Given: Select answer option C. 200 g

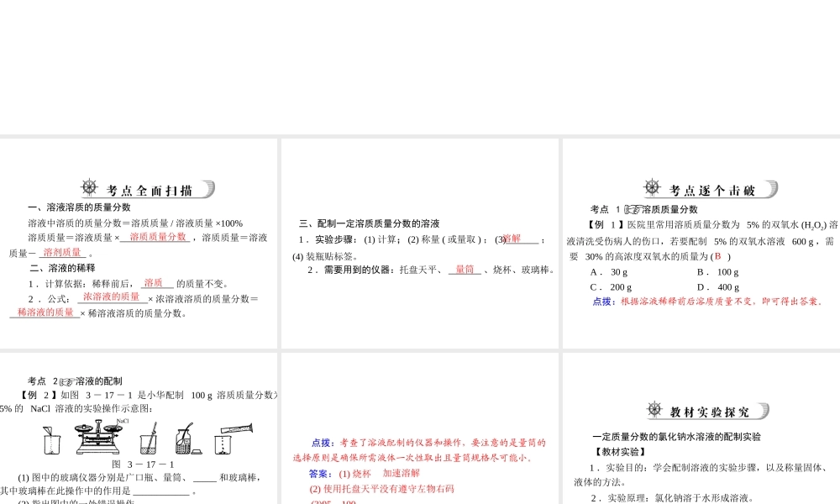Looking at the screenshot, I should (612, 287).
